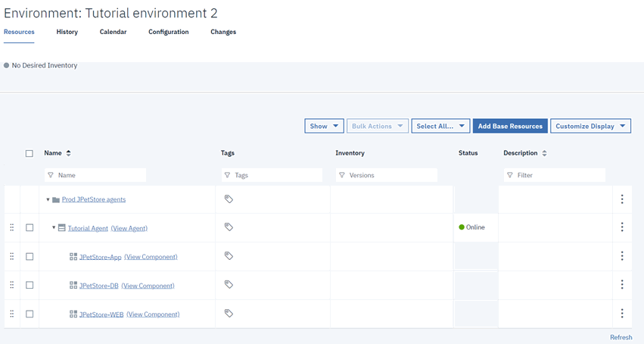Click the drag handle on JPetStore-WEB row

click(x=12, y=314)
